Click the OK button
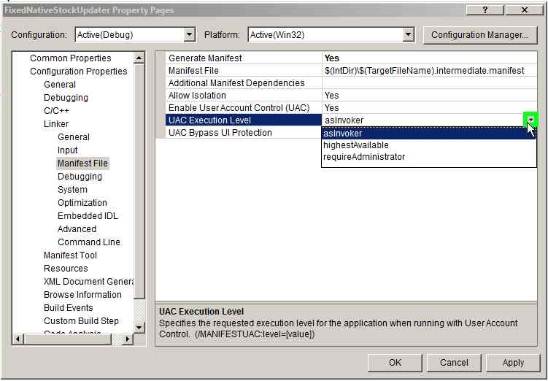 (x=395, y=362)
